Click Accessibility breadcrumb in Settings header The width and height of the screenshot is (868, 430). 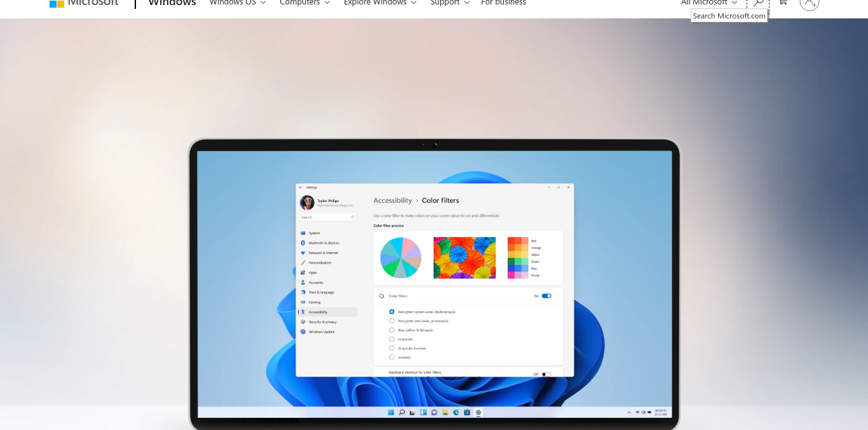(x=393, y=200)
